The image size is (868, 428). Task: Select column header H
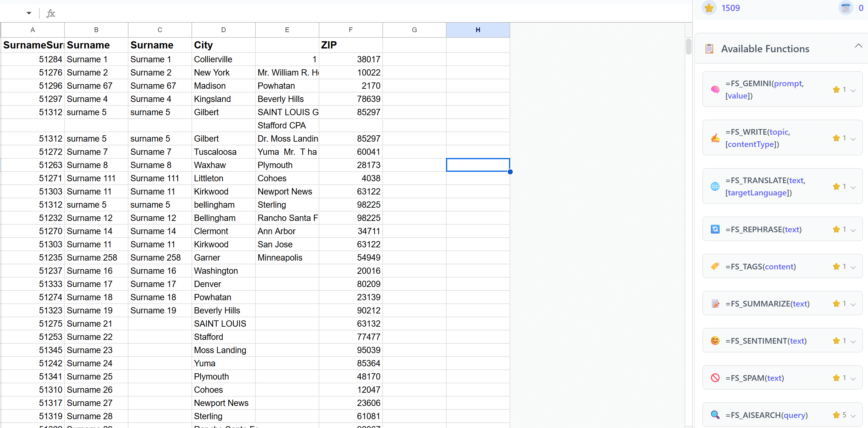[x=478, y=30]
